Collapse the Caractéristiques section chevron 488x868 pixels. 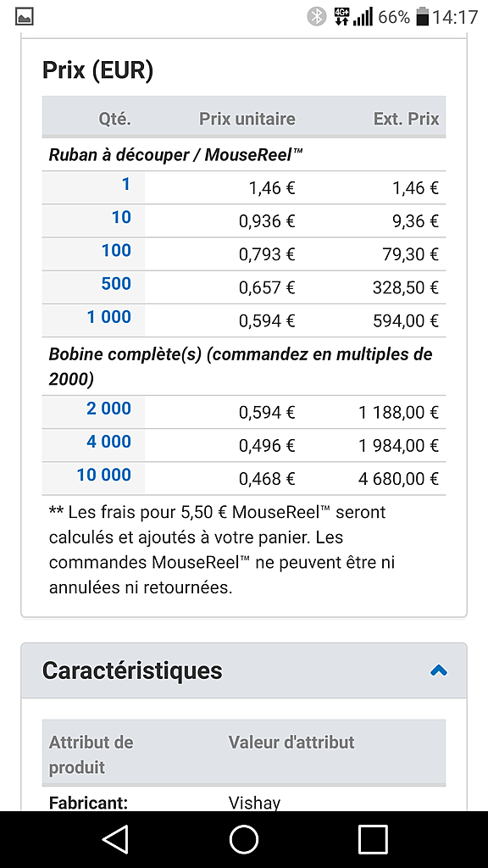click(x=438, y=670)
